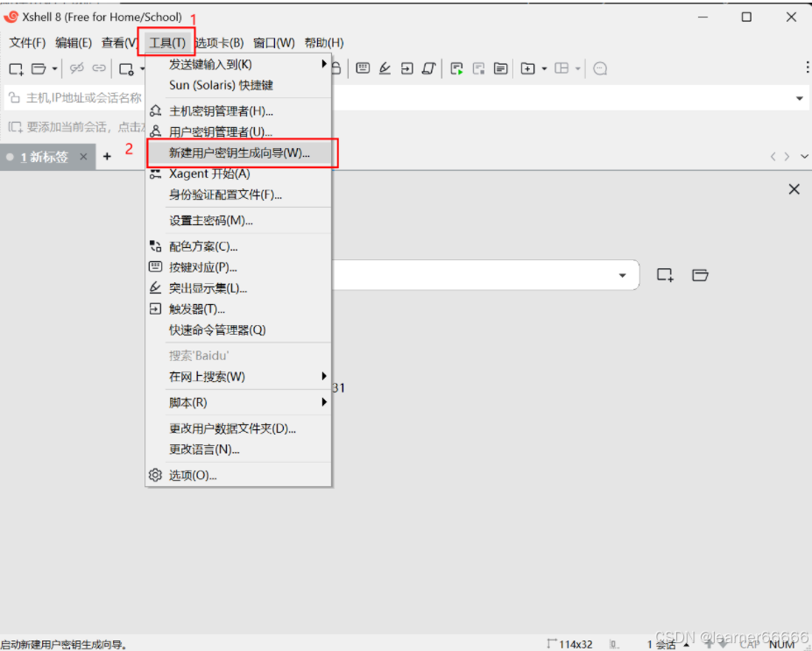Open 主机密钥管理者(H) host key manager
This screenshot has height=651, width=812.
238,110
